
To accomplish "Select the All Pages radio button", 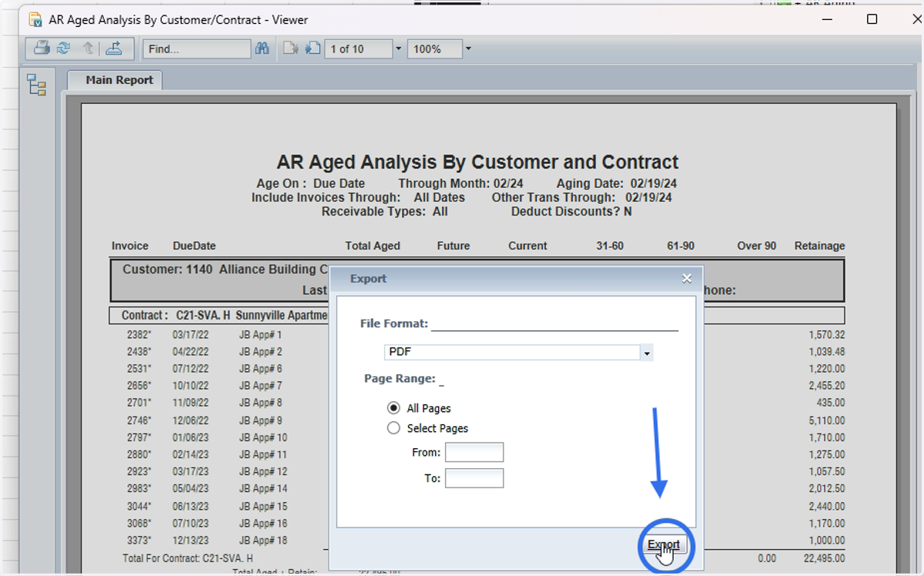I will pos(393,408).
